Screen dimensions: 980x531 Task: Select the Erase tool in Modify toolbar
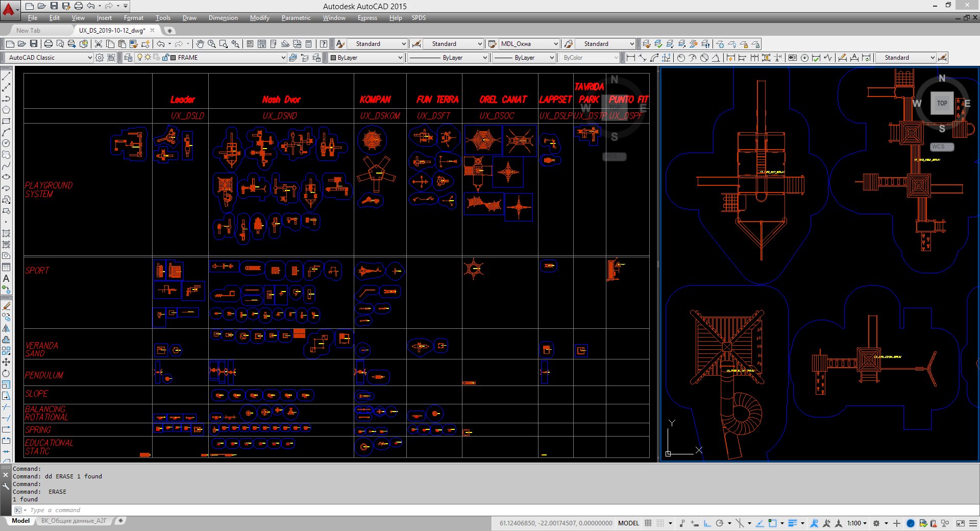6,306
